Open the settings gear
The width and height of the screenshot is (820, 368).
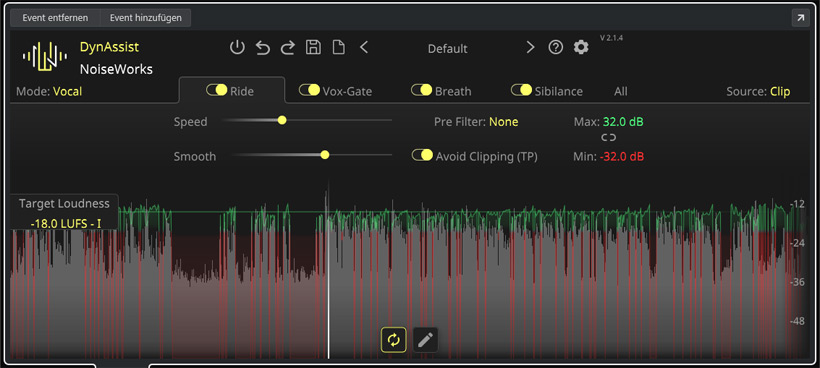581,48
